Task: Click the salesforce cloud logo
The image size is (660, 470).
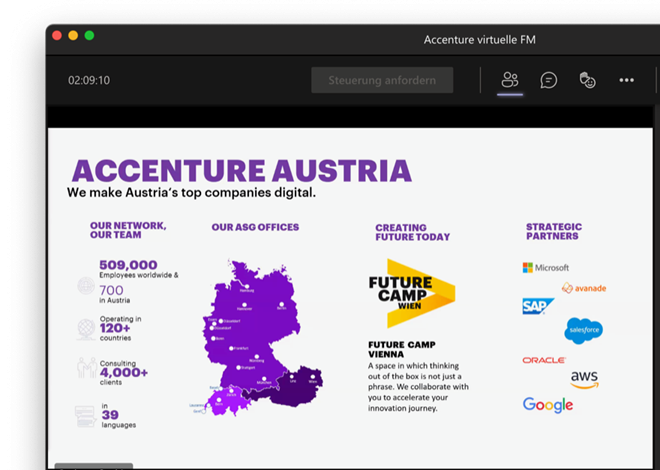Action: pyautogui.click(x=583, y=330)
